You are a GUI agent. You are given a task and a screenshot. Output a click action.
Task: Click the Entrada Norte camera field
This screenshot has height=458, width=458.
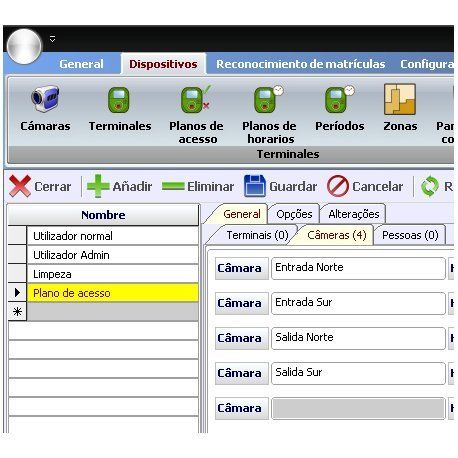pyautogui.click(x=358, y=268)
